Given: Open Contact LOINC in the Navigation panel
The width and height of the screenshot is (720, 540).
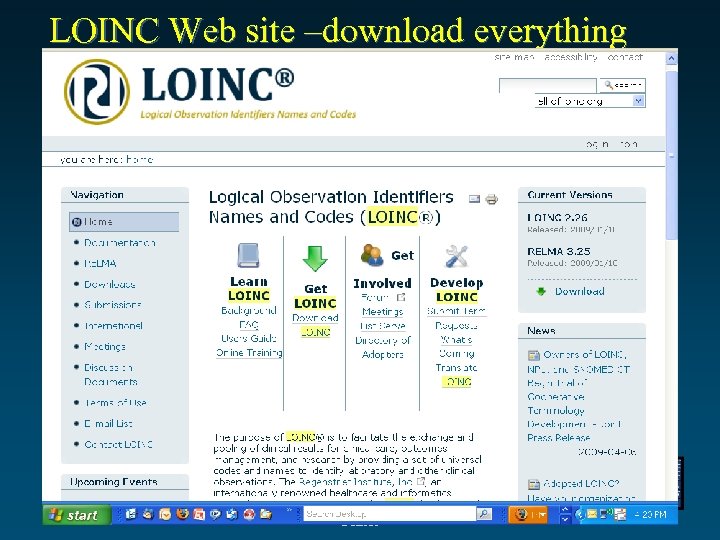Looking at the screenshot, I should [118, 444].
